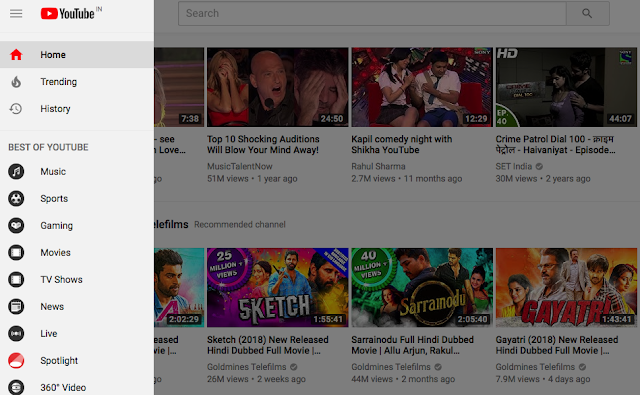Open the Crime Patrol Dial 100 title
This screenshot has height=395, width=640.
(x=556, y=144)
